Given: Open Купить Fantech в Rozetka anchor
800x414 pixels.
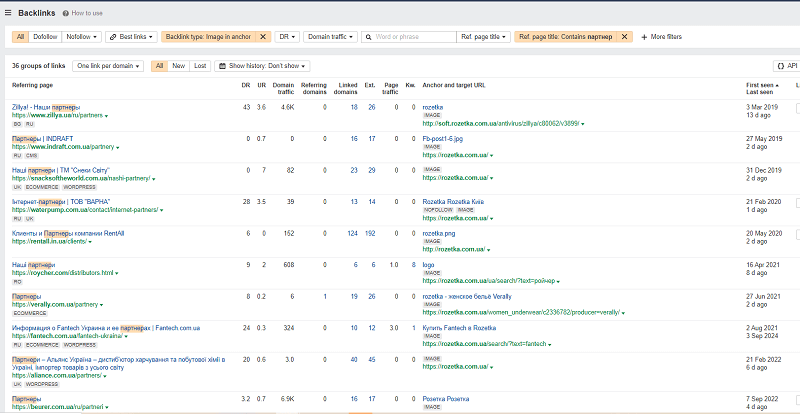Looking at the screenshot, I should [x=459, y=328].
